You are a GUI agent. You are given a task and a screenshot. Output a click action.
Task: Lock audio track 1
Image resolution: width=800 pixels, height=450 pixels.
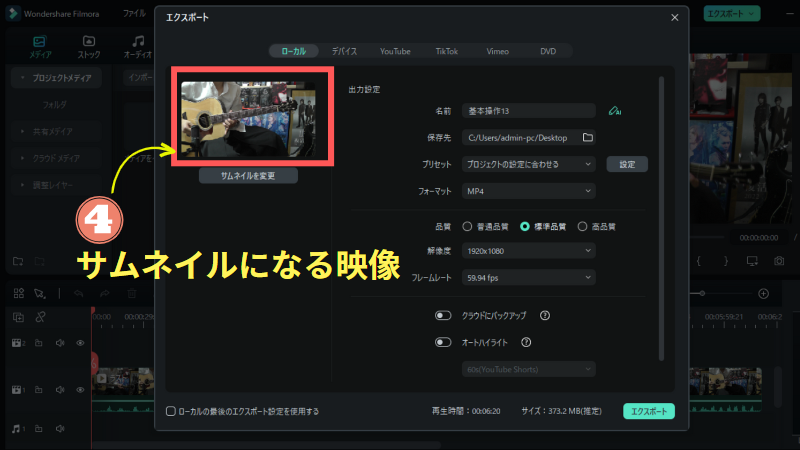point(39,429)
